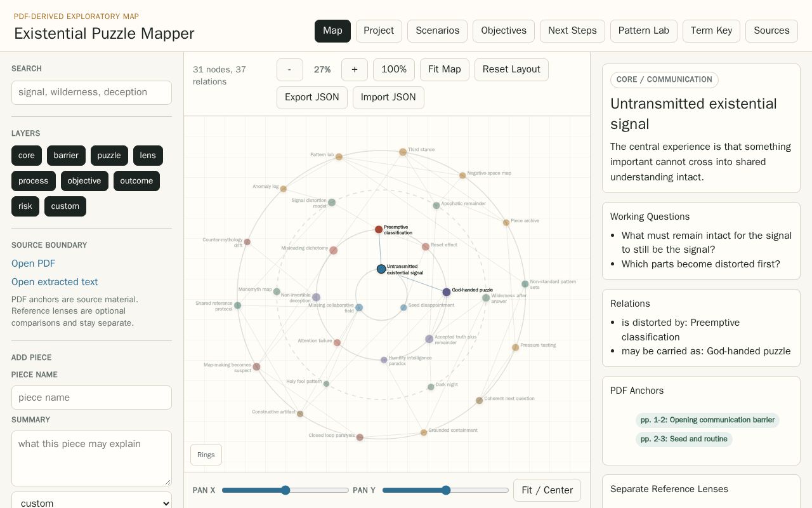Click the zoom in plus button

point(355,69)
